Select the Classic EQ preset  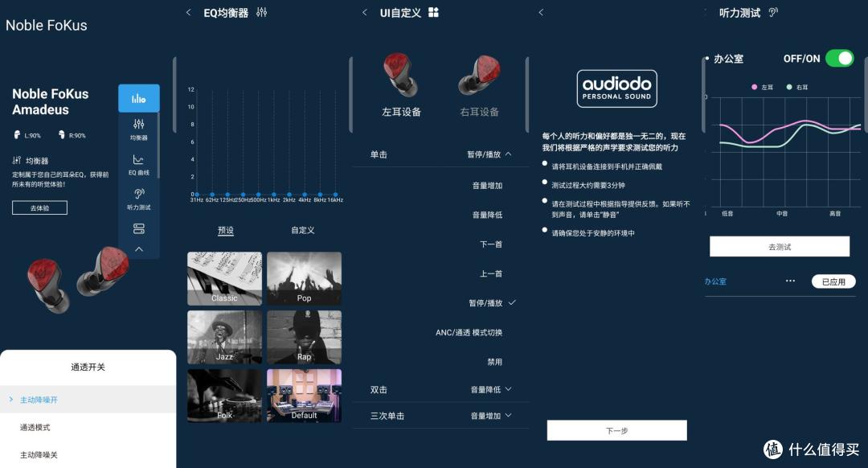click(x=224, y=278)
